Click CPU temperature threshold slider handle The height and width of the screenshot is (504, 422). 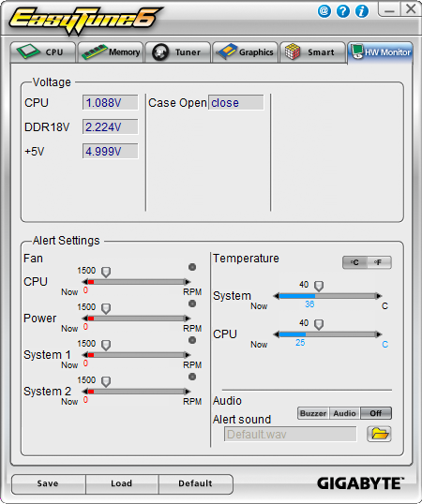319,325
